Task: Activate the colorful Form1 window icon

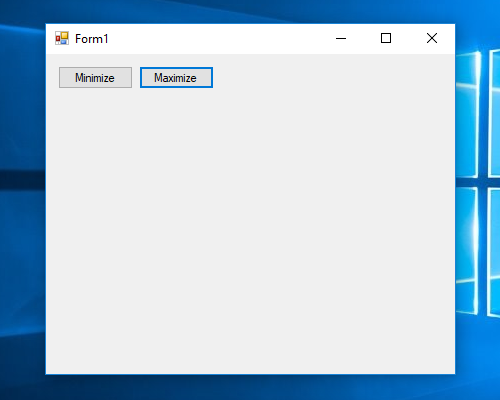Action: pos(62,38)
